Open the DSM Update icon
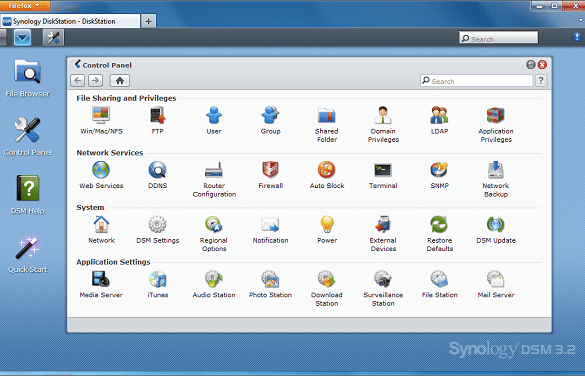 tap(496, 224)
